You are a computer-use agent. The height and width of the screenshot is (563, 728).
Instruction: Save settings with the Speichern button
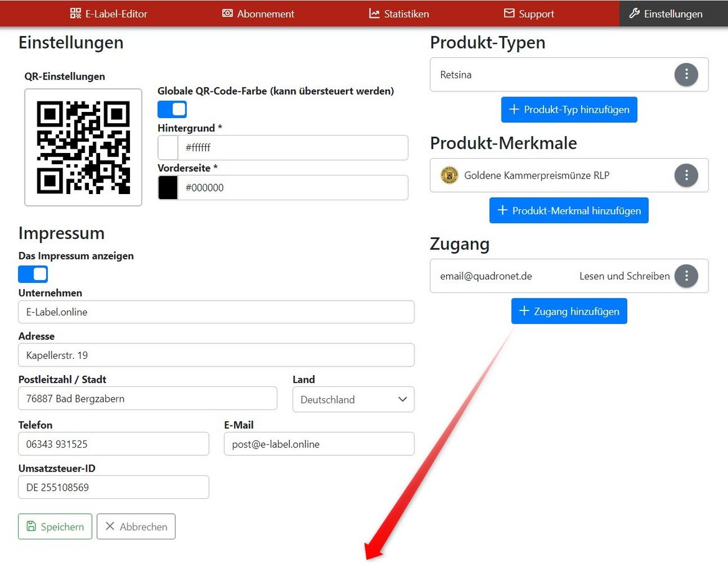tap(55, 526)
